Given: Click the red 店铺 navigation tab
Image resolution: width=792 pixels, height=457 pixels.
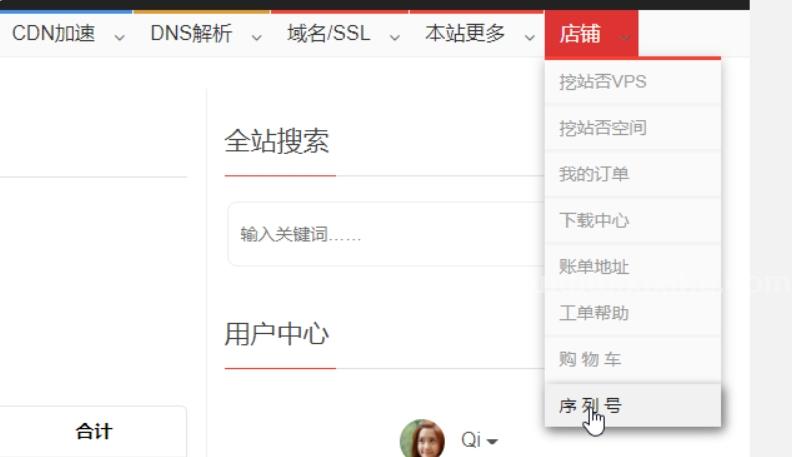Looking at the screenshot, I should [x=580, y=34].
